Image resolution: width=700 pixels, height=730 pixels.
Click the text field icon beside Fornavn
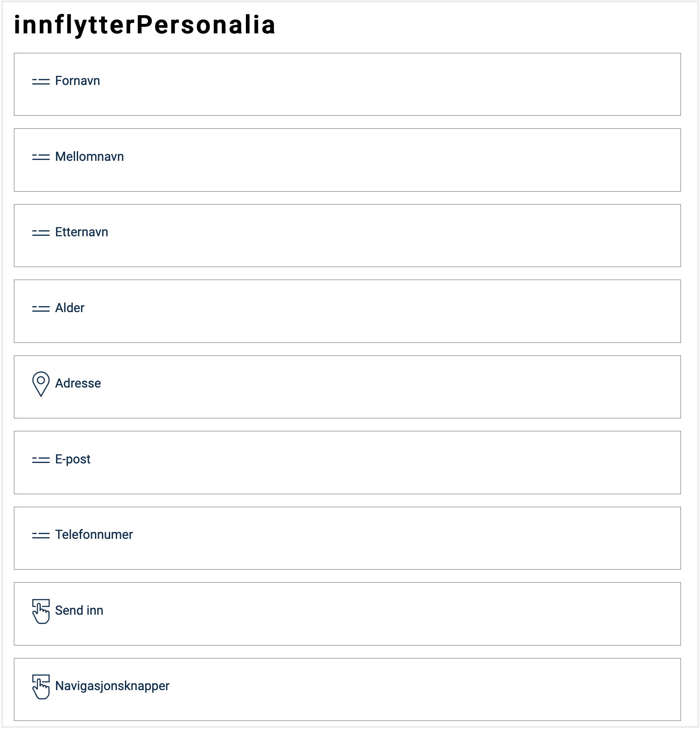41,81
